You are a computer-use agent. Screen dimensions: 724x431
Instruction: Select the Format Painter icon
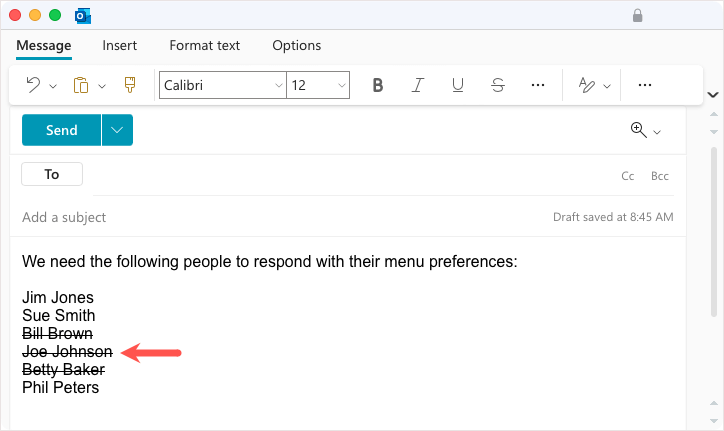pos(130,86)
